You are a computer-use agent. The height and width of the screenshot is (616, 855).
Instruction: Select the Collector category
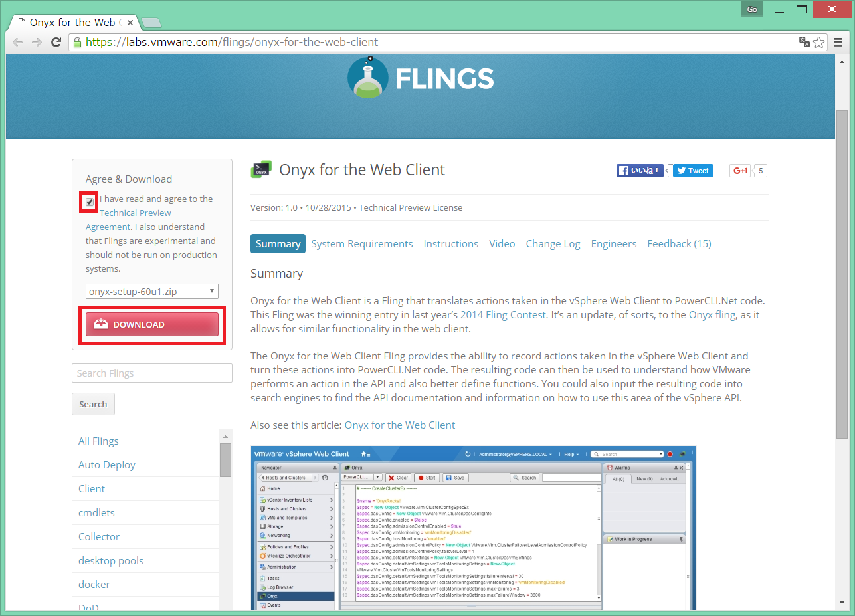tap(99, 537)
